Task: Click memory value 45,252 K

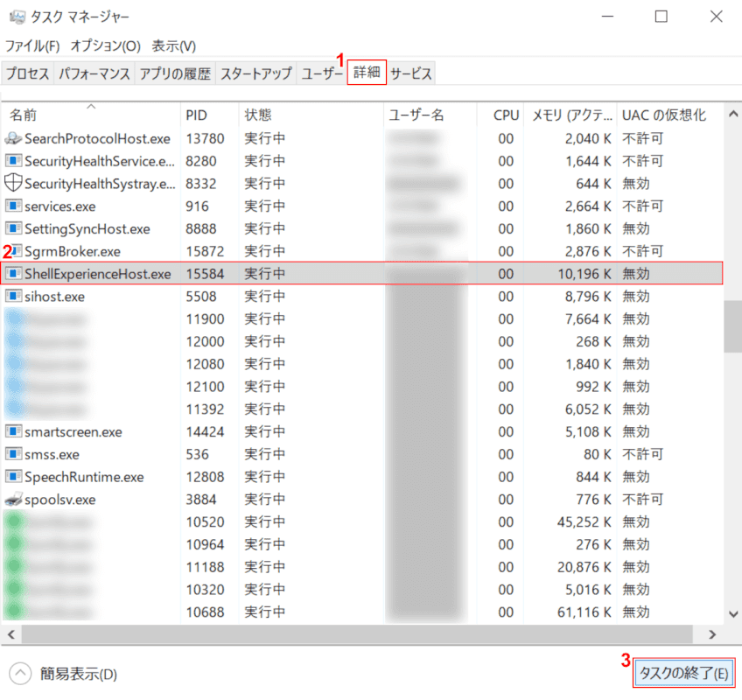Action: click(584, 521)
